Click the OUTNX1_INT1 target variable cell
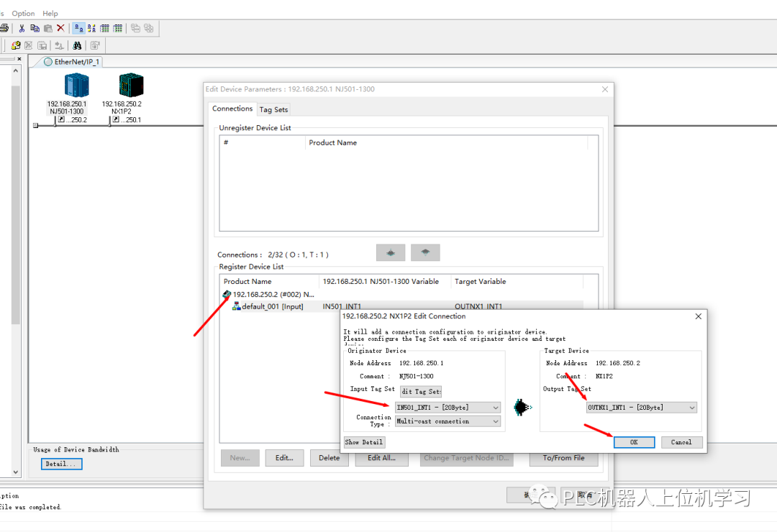The width and height of the screenshot is (777, 532). 478,306
